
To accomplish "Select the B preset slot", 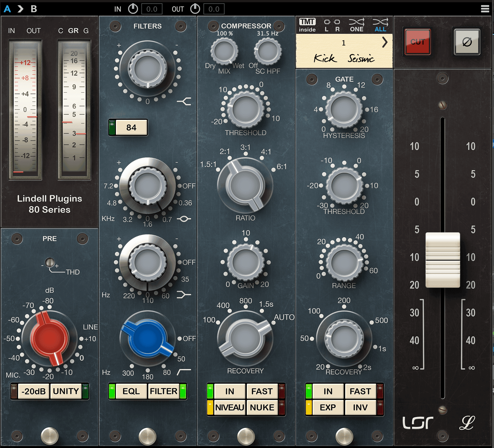I will [x=34, y=9].
